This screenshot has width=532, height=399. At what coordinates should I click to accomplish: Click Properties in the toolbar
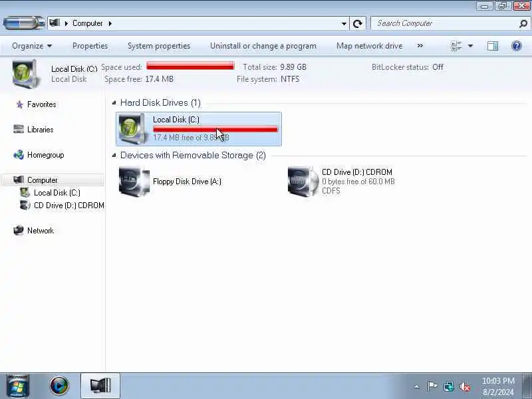click(x=90, y=46)
